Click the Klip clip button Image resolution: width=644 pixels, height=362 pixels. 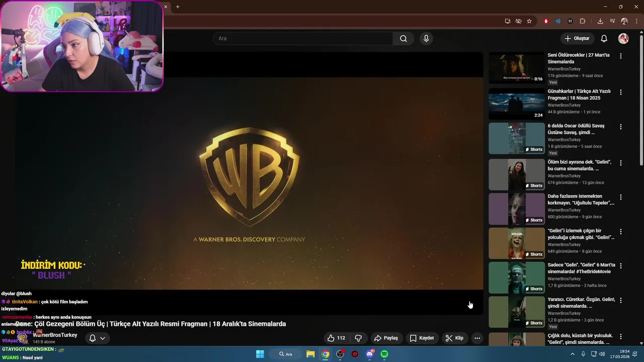454,338
